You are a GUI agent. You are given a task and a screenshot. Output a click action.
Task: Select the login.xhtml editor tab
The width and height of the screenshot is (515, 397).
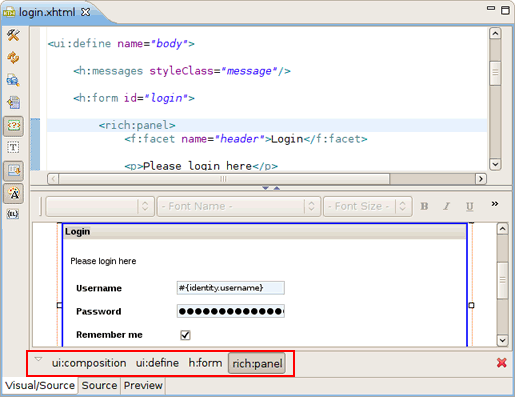(x=47, y=12)
